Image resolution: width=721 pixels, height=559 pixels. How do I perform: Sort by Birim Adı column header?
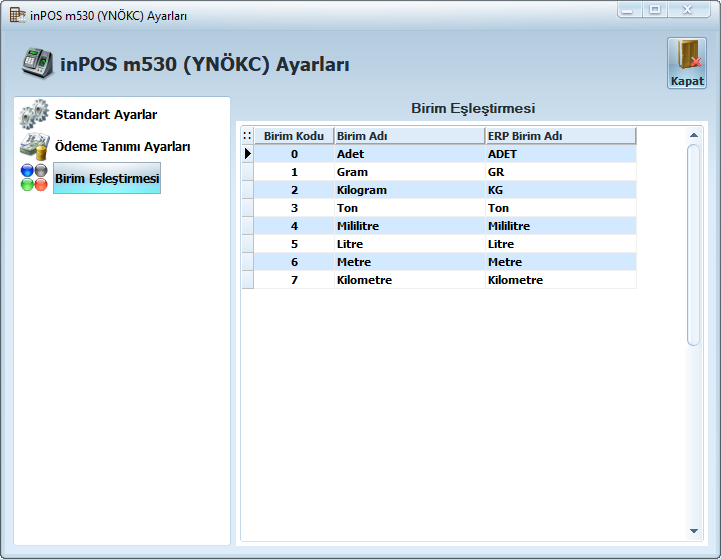click(409, 136)
